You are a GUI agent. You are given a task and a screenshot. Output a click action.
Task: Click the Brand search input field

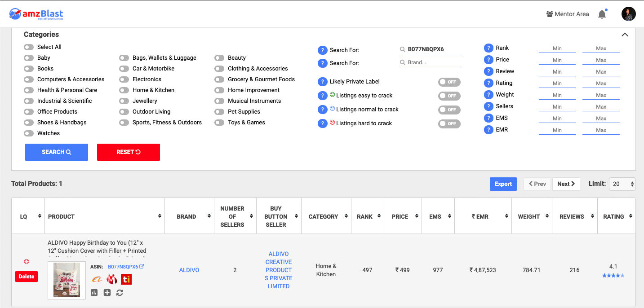point(430,62)
